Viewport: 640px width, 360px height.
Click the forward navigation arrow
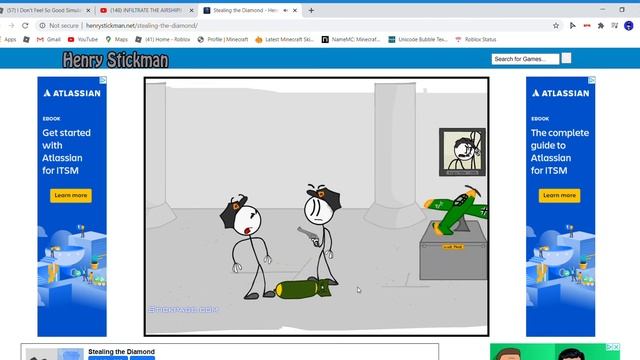[11, 26]
